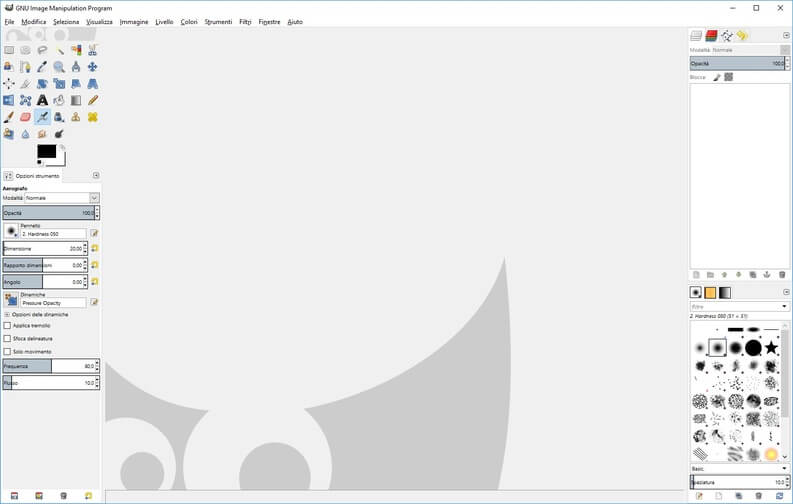Screen dimensions: 793x504
Task: Enable the Applica tremolio checkbox
Action: point(7,326)
